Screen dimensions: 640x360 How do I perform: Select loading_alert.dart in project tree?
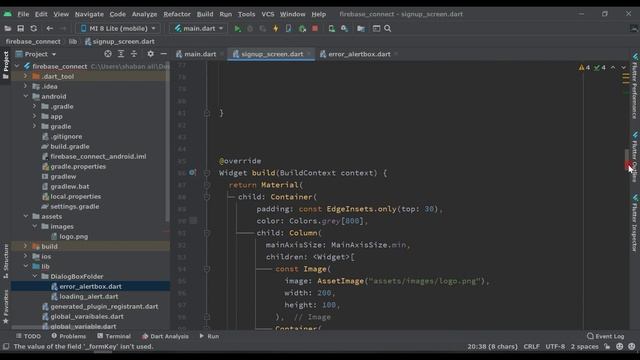pyautogui.click(x=89, y=296)
